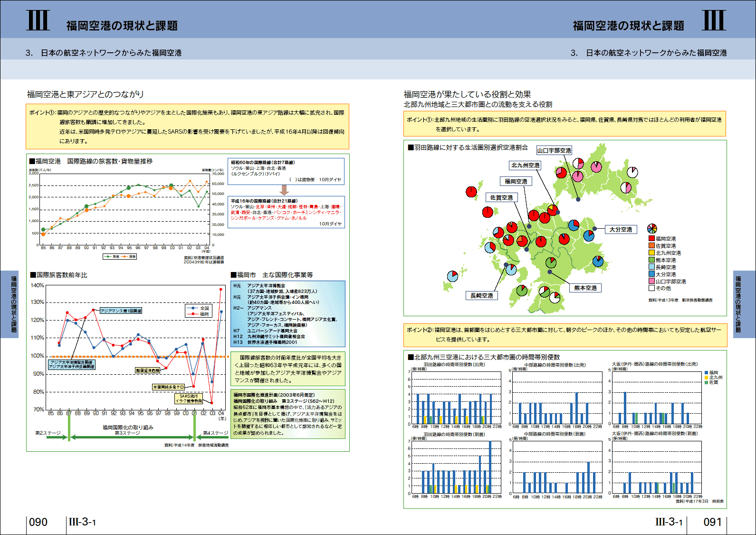Click the section title 福岡空港が果たしている役割と効果
The image size is (756, 535).
[467, 94]
